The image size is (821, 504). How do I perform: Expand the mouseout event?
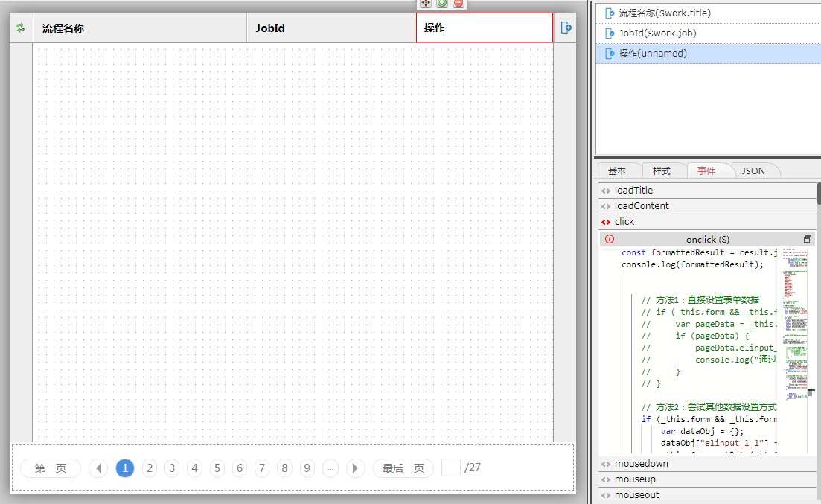point(708,495)
